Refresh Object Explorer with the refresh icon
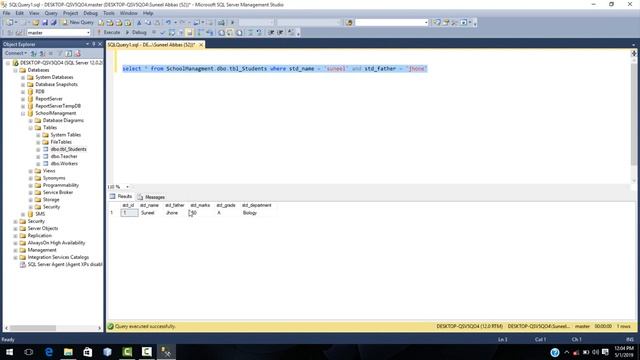 [69, 53]
